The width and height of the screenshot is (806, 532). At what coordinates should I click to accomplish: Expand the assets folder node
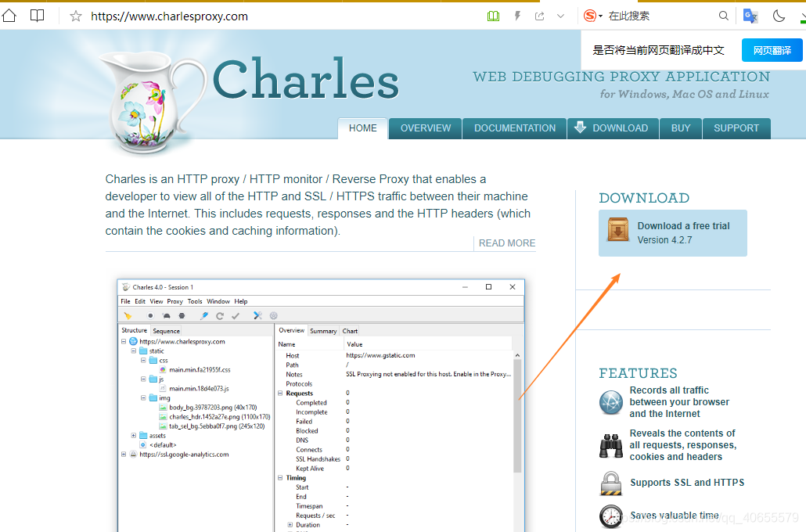click(x=134, y=435)
